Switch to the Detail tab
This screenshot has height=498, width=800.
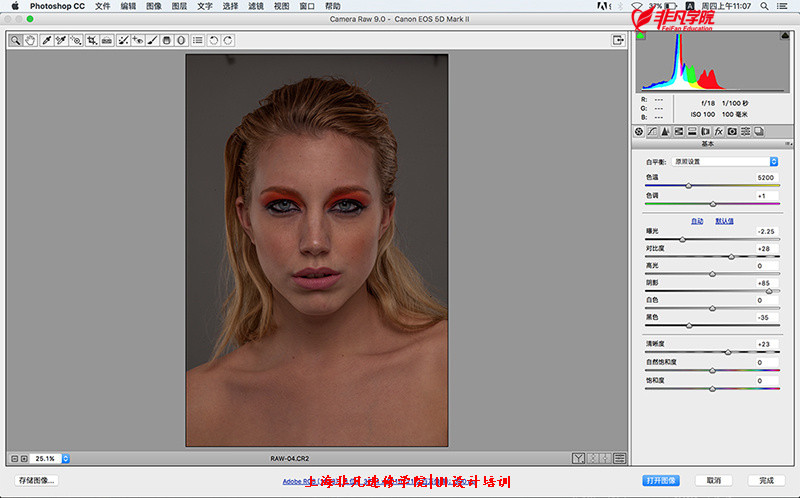665,132
